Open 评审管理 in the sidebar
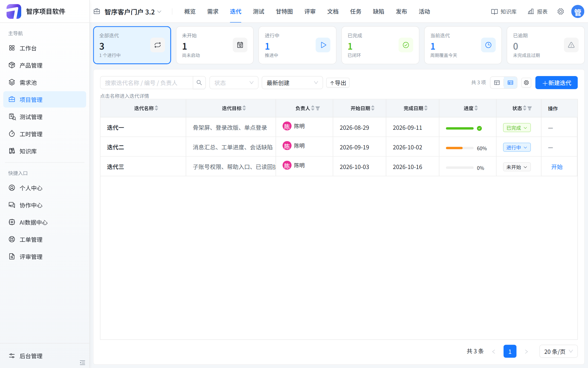The image size is (588, 368). coord(45,257)
